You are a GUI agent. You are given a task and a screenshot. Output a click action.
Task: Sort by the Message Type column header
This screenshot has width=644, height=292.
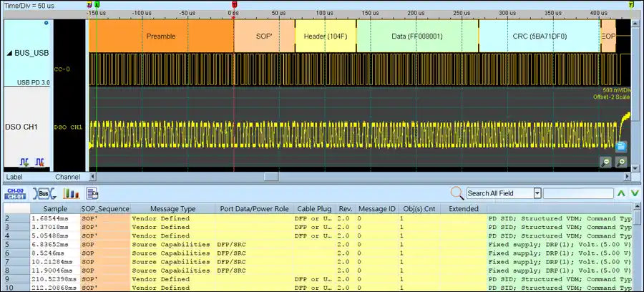click(x=172, y=208)
